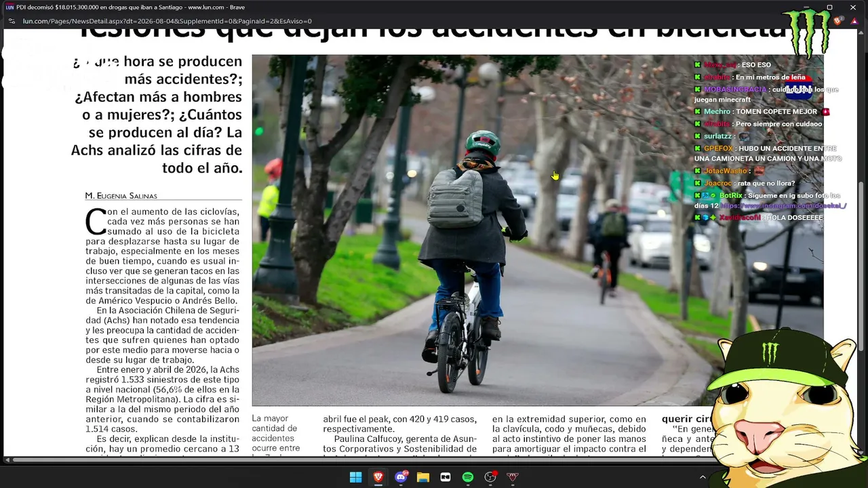Open the Instagram link in BotRix's chat message

pyautogui.click(x=783, y=205)
